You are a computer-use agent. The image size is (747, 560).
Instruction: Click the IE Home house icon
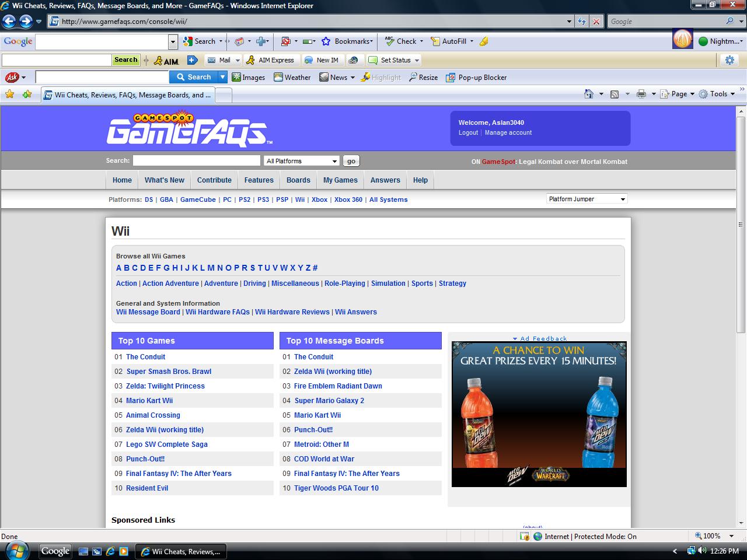[x=589, y=94]
